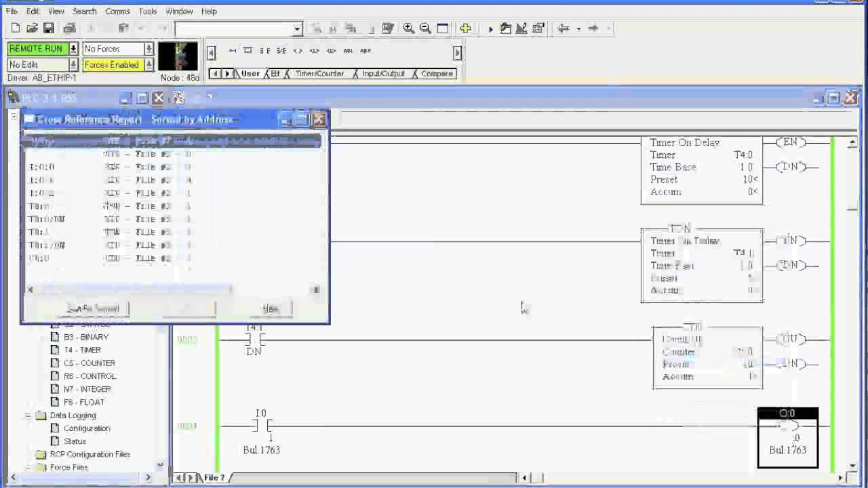868x488 pixels.
Task: Open the No Forces dropdown arrow
Action: coord(149,49)
